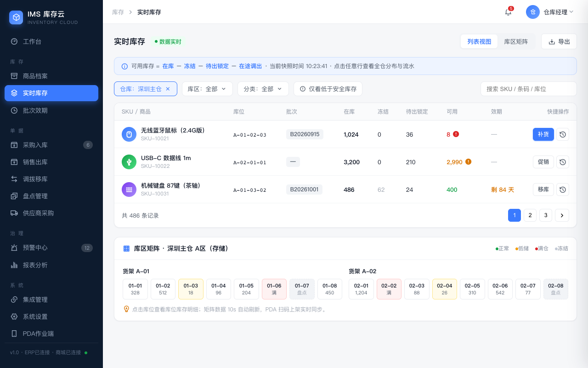
Task: Expand the 库区：全部 dropdown
Action: point(207,89)
